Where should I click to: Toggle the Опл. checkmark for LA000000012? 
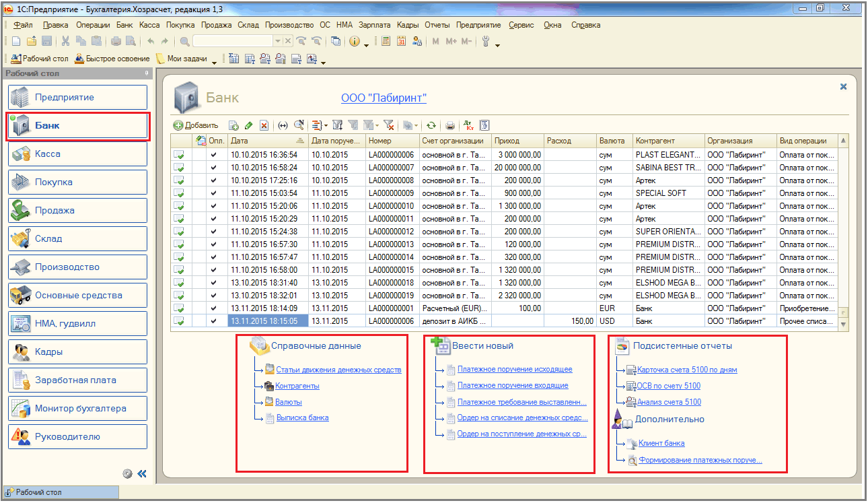215,231
